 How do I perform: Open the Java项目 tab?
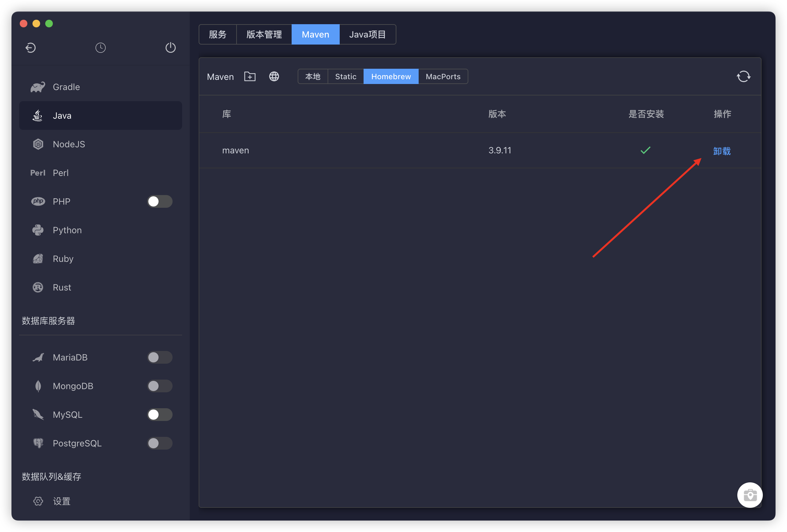[x=367, y=34]
